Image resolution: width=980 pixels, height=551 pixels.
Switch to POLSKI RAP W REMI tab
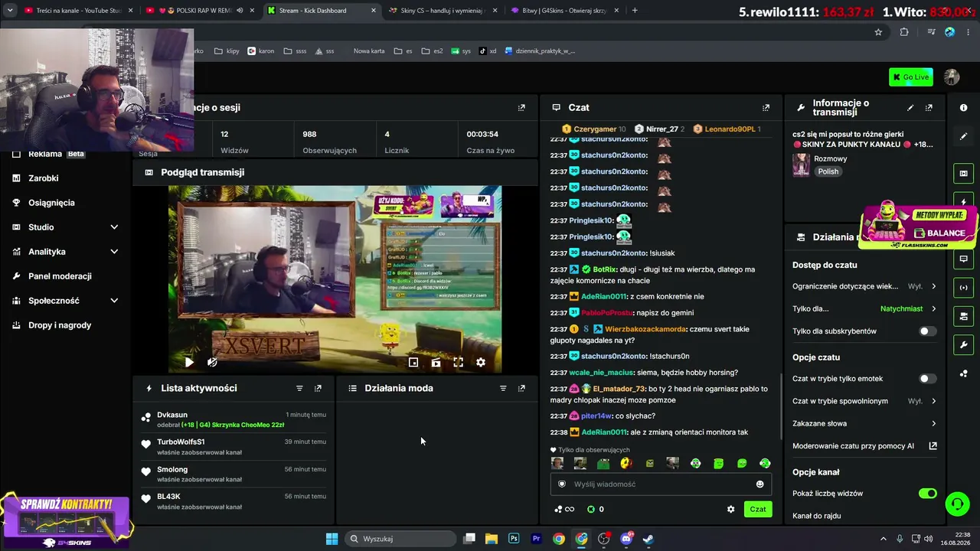pyautogui.click(x=201, y=11)
